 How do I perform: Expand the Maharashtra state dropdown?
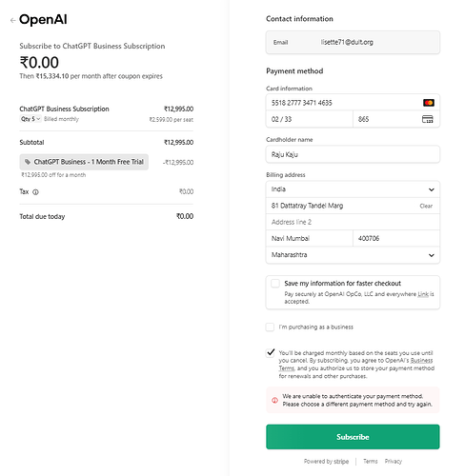coord(353,255)
